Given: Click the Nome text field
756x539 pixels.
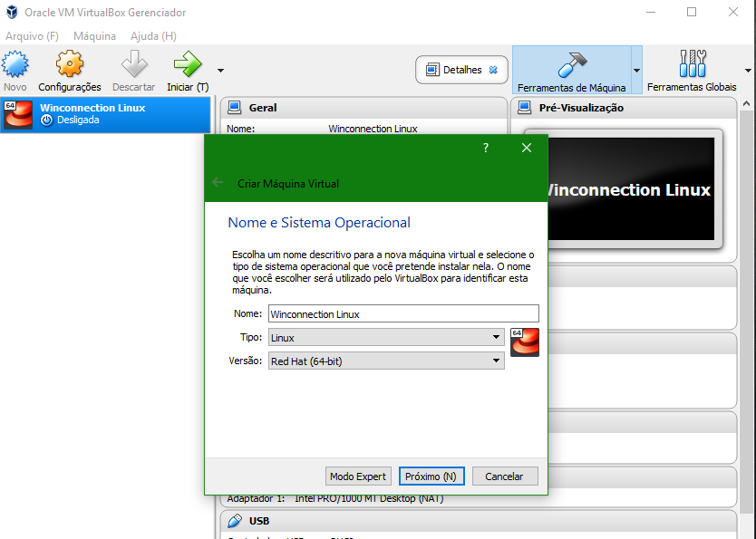Looking at the screenshot, I should (x=403, y=313).
